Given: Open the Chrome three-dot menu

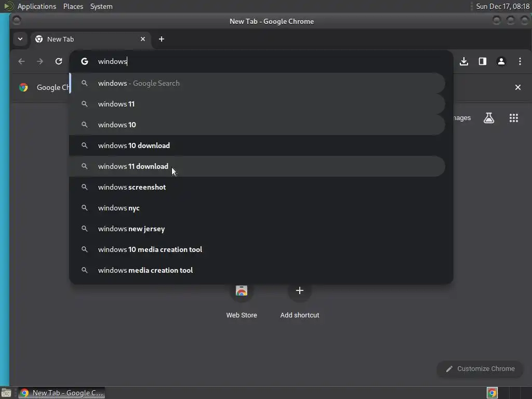Looking at the screenshot, I should (x=520, y=61).
